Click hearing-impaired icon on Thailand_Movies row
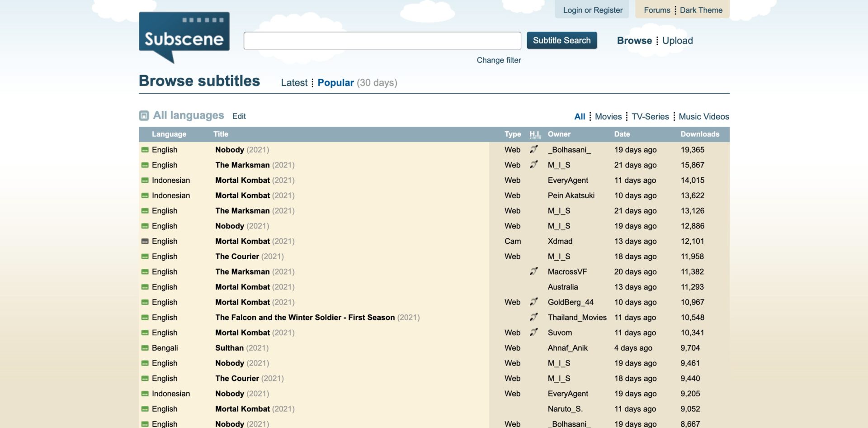The image size is (868, 428). point(535,317)
